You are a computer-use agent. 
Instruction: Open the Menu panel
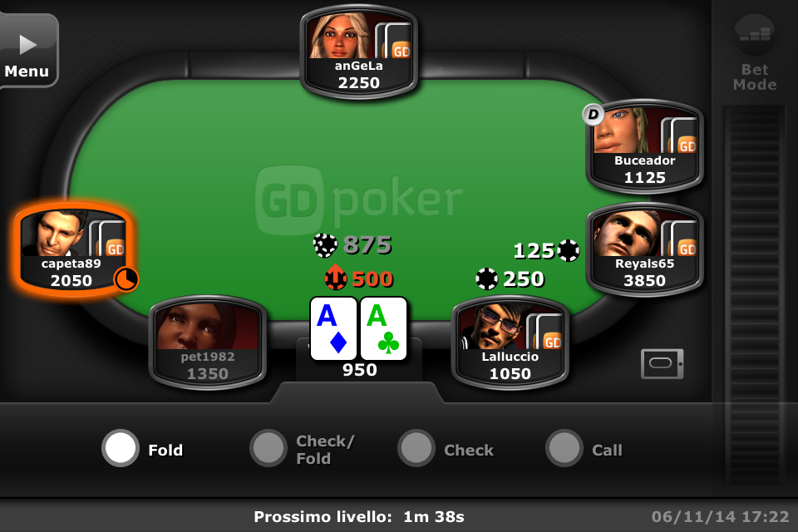[x=28, y=51]
